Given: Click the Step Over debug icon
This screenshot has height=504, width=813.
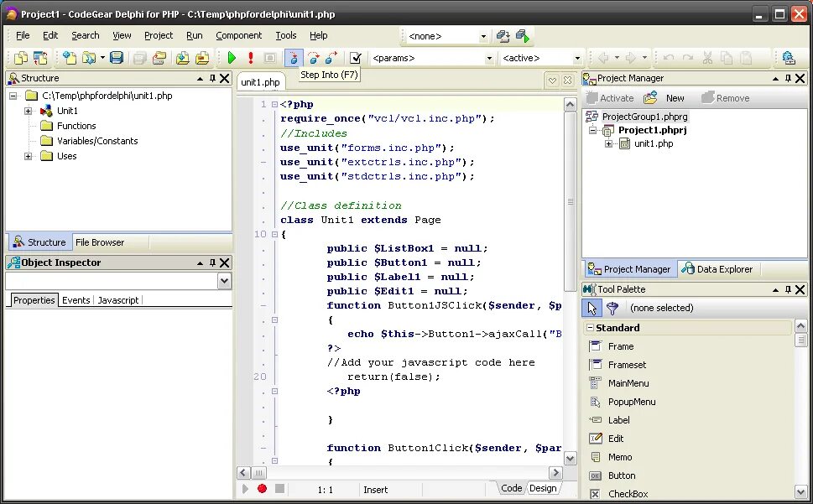Looking at the screenshot, I should pos(313,58).
